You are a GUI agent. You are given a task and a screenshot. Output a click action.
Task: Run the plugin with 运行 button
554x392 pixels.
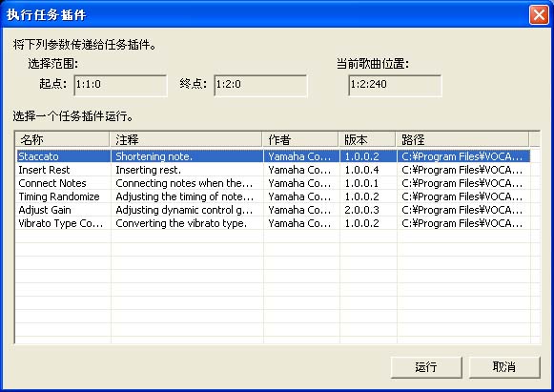[426, 367]
